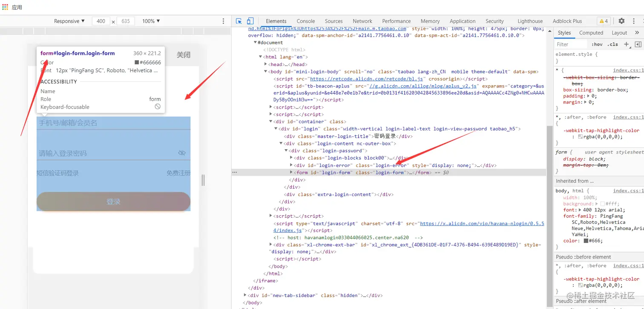Click the #666 color swatch

point(586,241)
